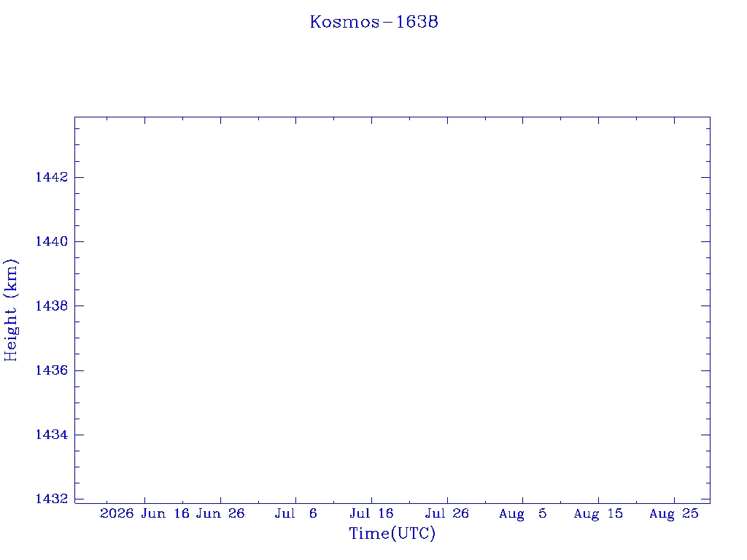Click the left-axis tick mark beside 1440
This screenshot has width=747, height=560.
click(80, 241)
